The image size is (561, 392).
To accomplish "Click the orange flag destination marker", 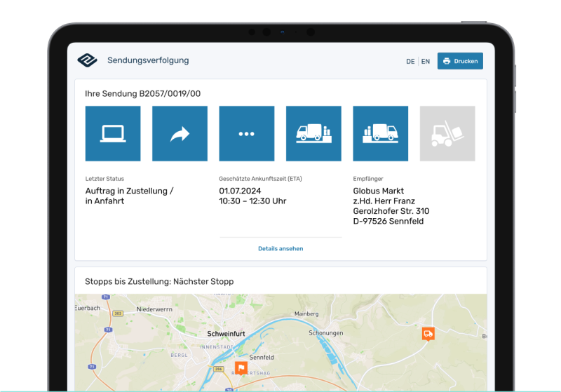I will pyautogui.click(x=241, y=368).
